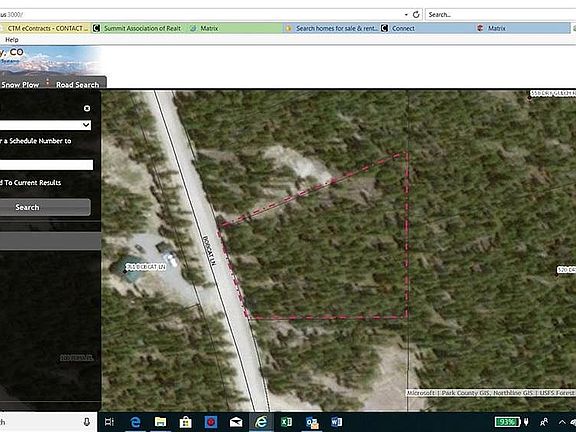Show hidden tray icons with the chevron

562,422
